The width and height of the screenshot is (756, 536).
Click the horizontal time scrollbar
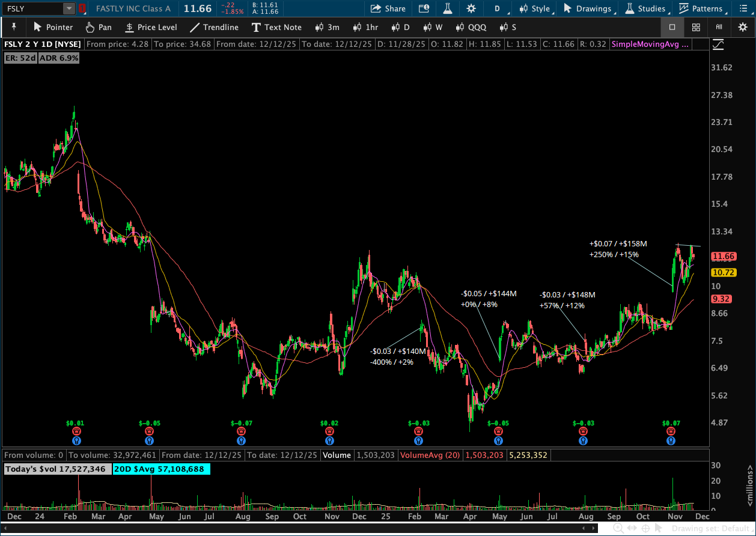[300, 528]
